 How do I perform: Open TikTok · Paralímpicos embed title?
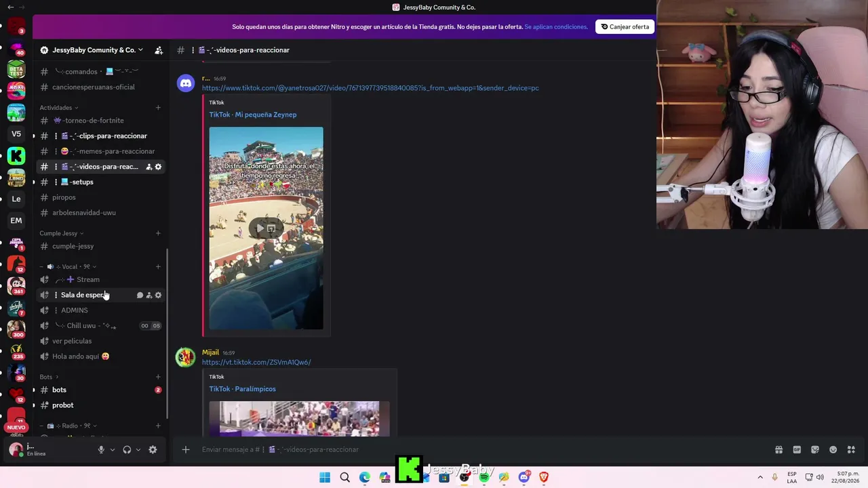click(x=242, y=389)
